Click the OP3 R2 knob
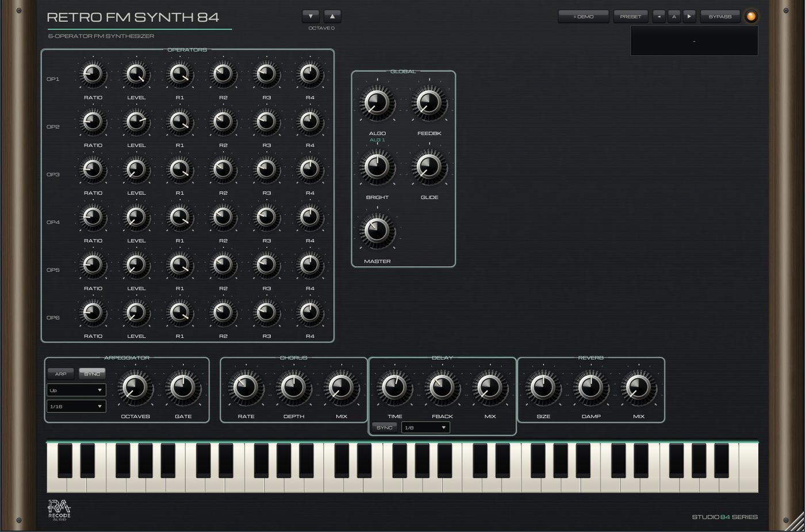Screen dimensions: 805x532 223,170
